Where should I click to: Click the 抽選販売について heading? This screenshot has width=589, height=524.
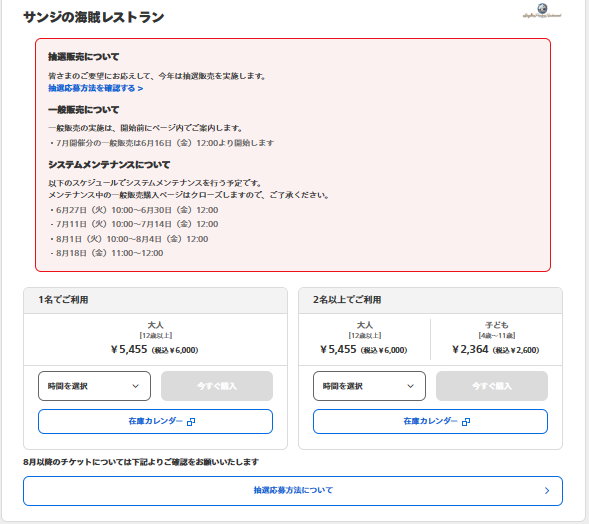(x=83, y=57)
